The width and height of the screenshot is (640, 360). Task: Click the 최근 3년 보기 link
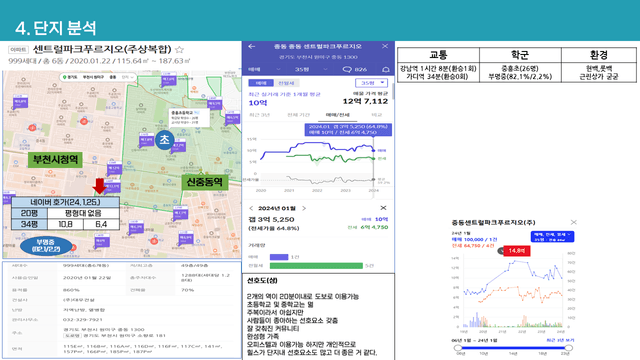point(560,340)
